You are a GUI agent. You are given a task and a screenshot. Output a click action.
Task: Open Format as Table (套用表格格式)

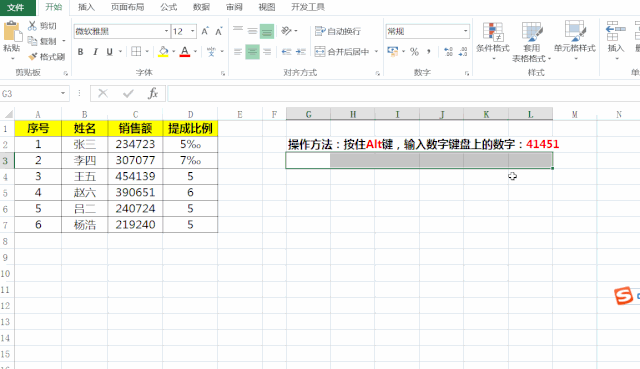(x=532, y=42)
